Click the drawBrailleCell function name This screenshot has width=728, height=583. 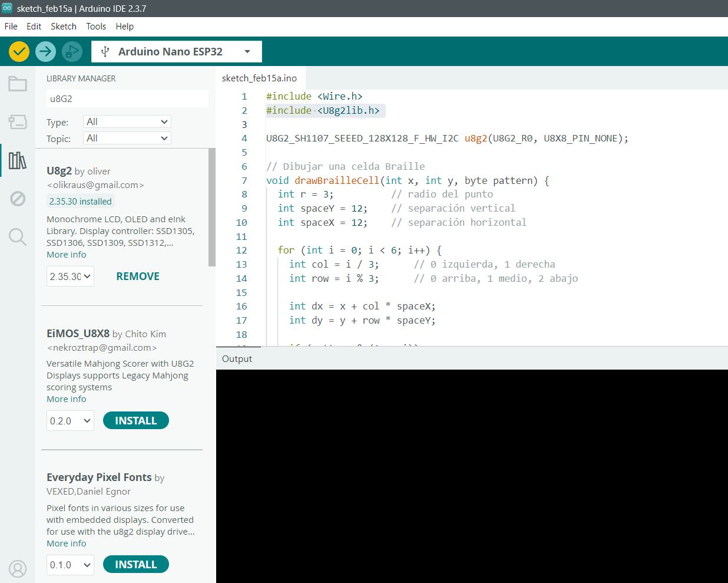coord(337,180)
